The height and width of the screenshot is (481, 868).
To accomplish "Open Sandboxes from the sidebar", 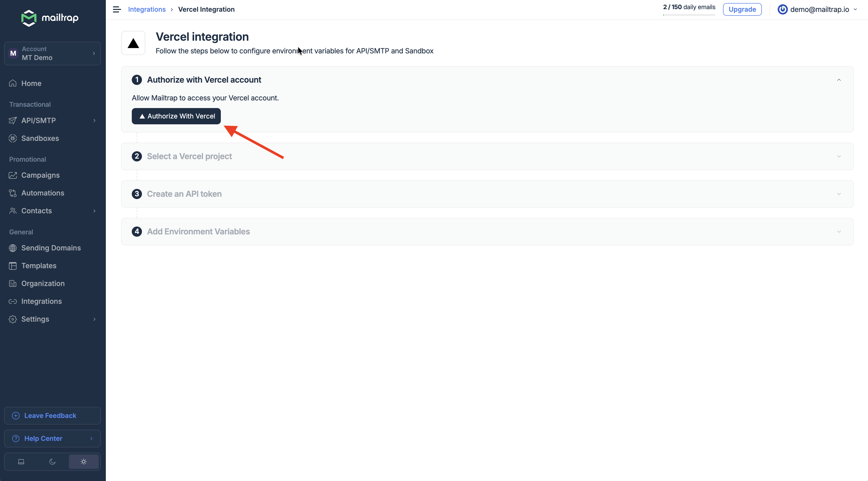I will pyautogui.click(x=40, y=139).
